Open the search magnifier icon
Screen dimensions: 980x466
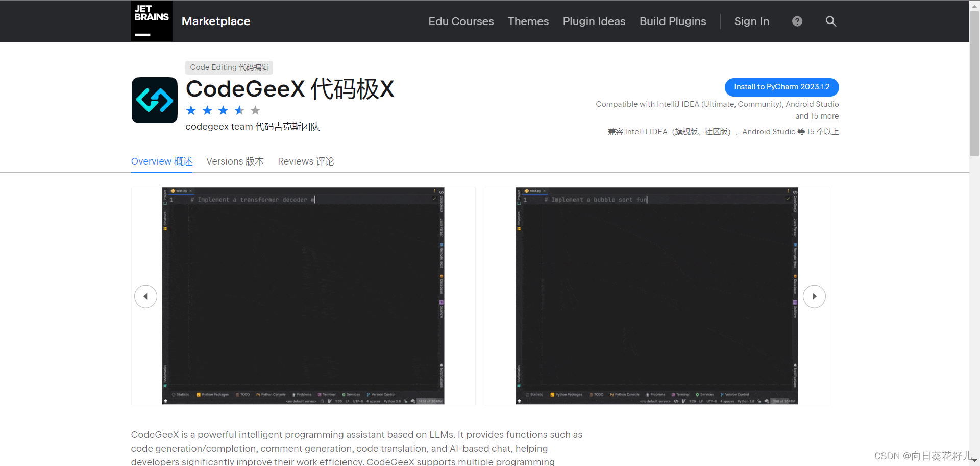[x=831, y=21]
